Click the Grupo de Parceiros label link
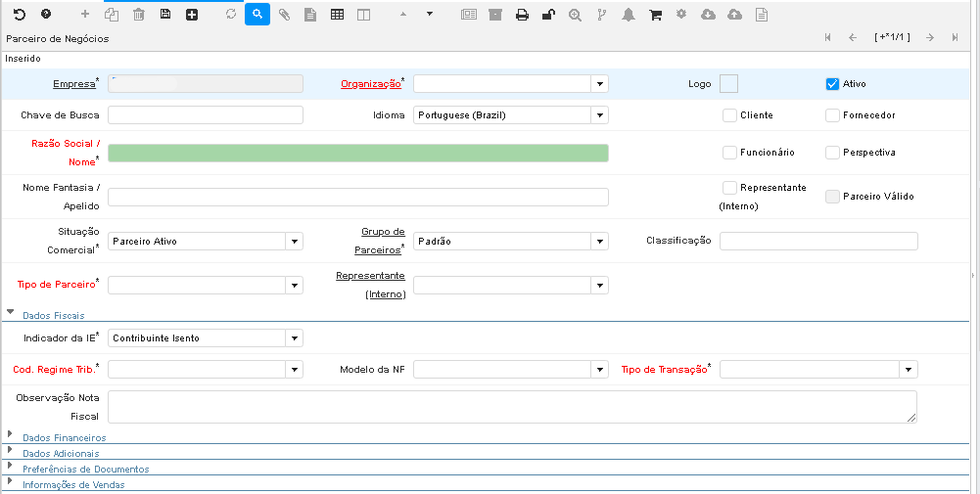This screenshot has width=980, height=494. click(382, 241)
